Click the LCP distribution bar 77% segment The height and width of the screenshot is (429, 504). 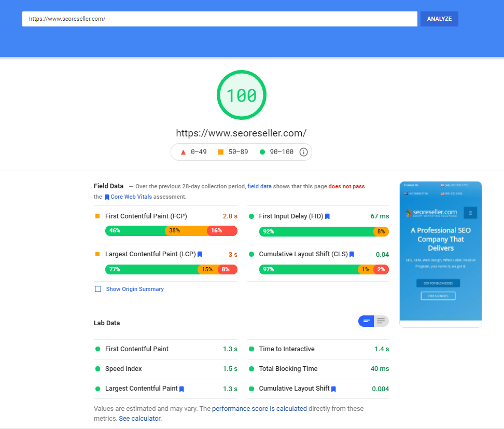click(x=151, y=270)
